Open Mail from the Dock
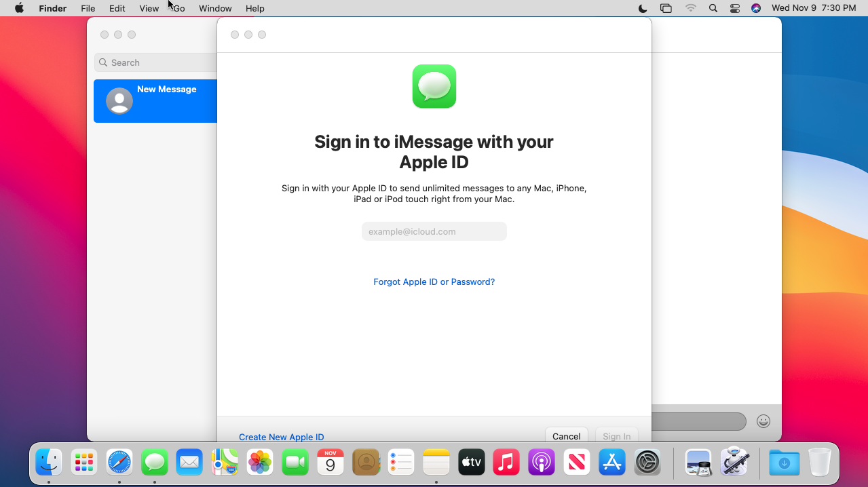Screen dimensions: 868x487 tap(189, 463)
